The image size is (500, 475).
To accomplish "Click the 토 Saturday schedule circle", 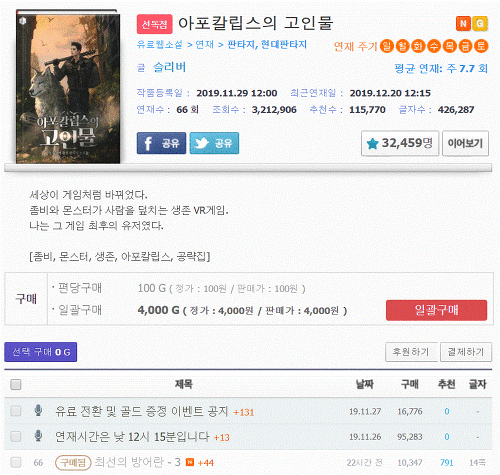I will (481, 46).
